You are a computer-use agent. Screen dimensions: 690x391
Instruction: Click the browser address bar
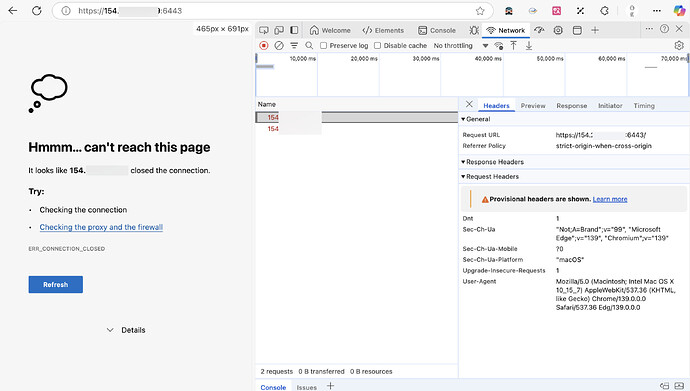(273, 11)
